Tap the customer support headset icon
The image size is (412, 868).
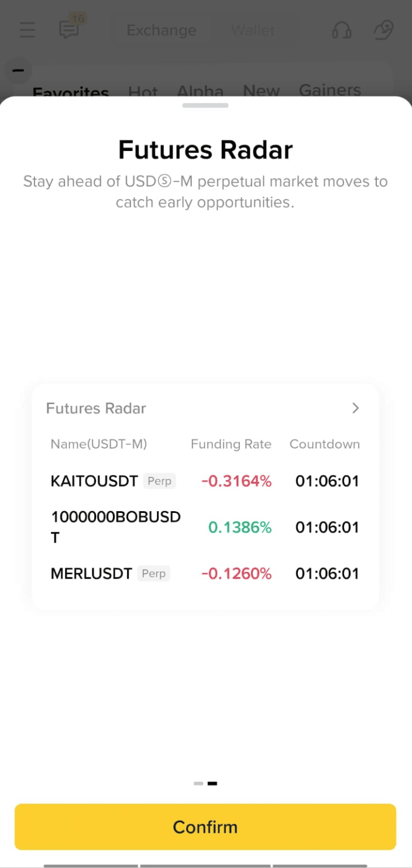pyautogui.click(x=341, y=30)
